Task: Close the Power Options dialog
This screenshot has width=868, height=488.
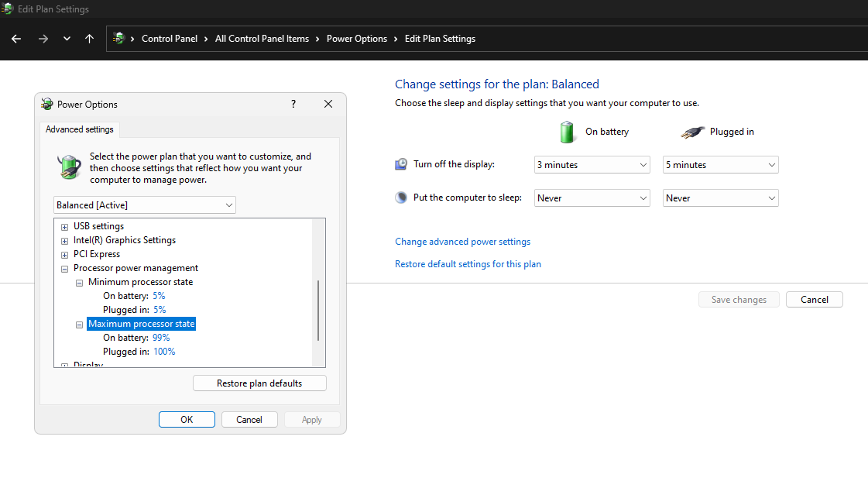Action: pos(328,104)
